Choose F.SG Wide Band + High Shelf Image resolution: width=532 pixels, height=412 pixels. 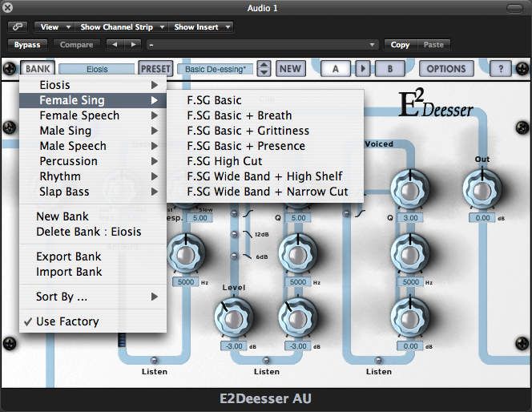(x=265, y=176)
